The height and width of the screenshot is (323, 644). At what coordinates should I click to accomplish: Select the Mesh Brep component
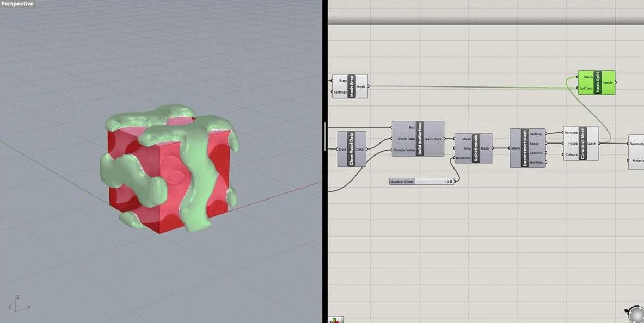(x=351, y=86)
